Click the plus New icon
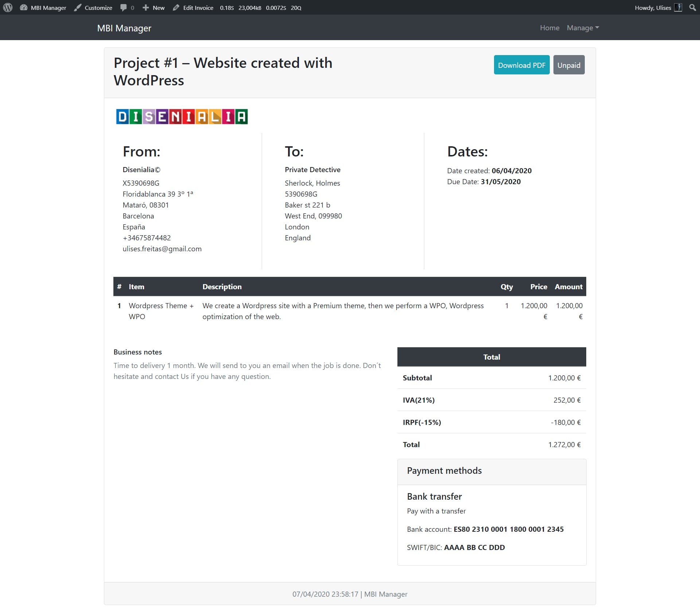Screen dimensions: 700x612 click(x=146, y=8)
